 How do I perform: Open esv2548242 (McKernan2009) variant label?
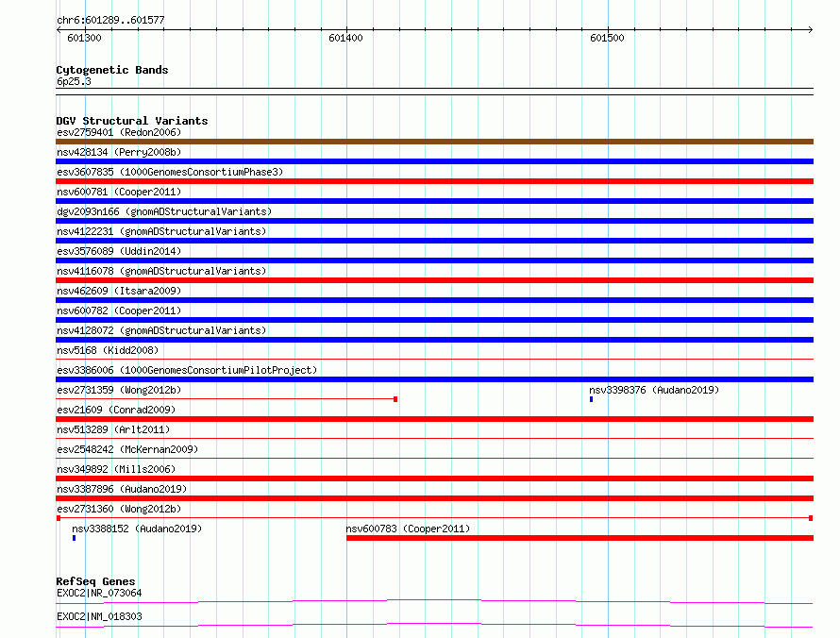[127, 449]
